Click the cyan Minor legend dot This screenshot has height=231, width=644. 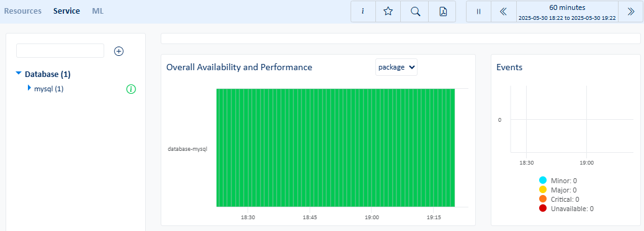(x=542, y=181)
